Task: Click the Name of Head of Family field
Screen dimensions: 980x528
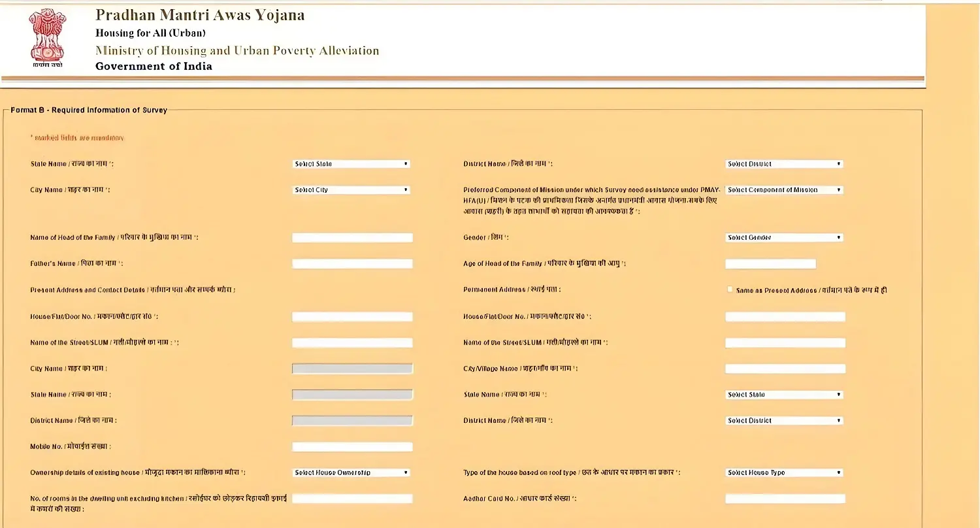Action: click(351, 237)
